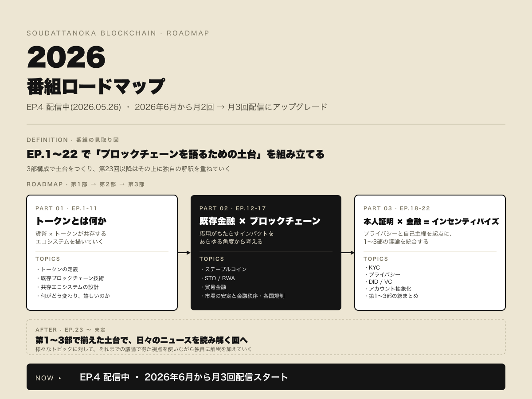Click the 様々なトピックに対して description line
Image resolution: width=532 pixels, height=399 pixels.
click(x=144, y=349)
